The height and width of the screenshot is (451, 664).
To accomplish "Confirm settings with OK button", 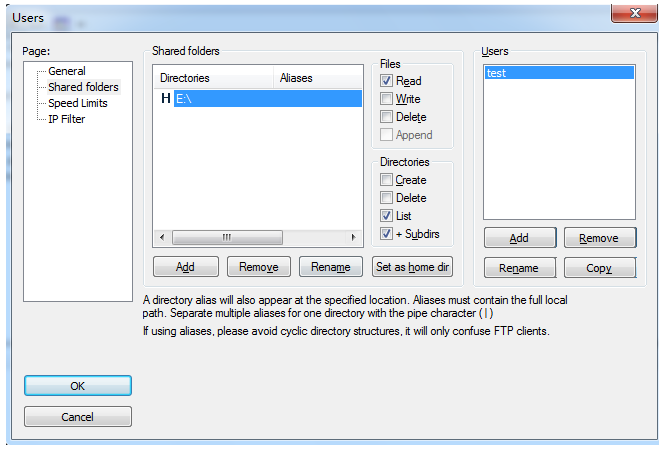I will (x=78, y=386).
